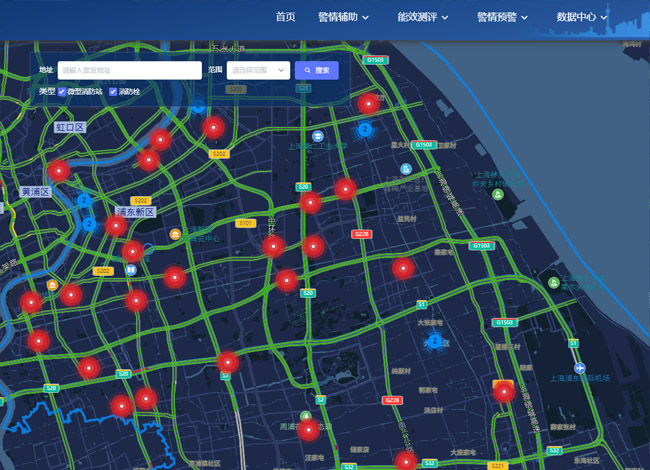The height and width of the screenshot is (470, 650).
Task: Click the red fire marker beside Pudong Airport
Action: click(505, 392)
